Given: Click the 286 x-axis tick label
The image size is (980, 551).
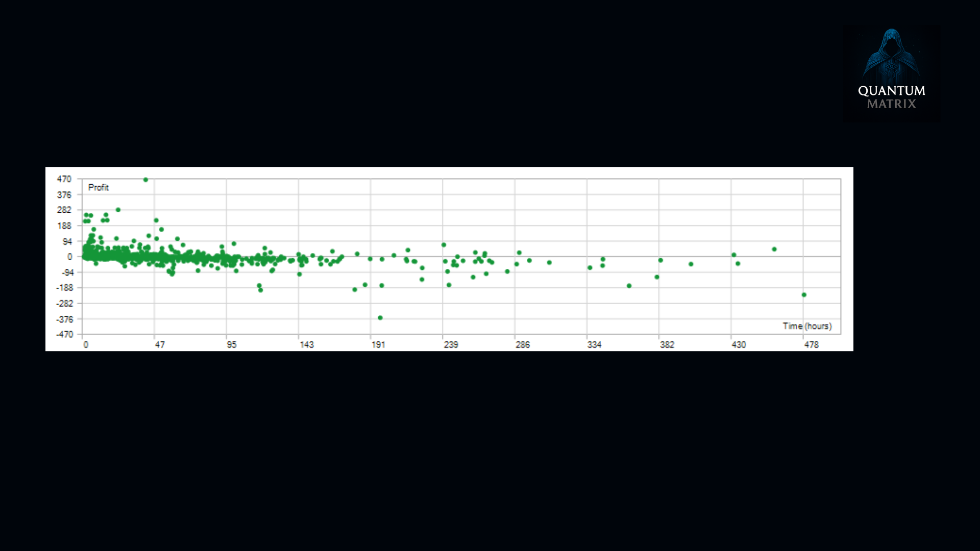Looking at the screenshot, I should [523, 345].
